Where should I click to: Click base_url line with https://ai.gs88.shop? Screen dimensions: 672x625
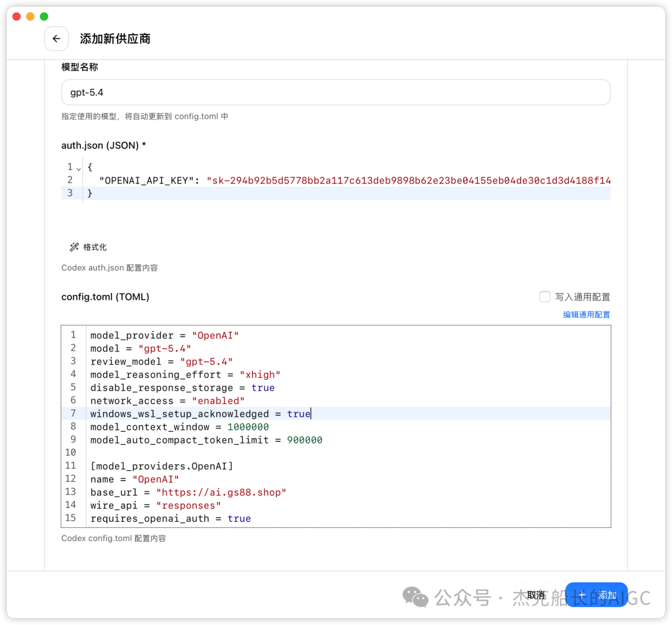[188, 492]
